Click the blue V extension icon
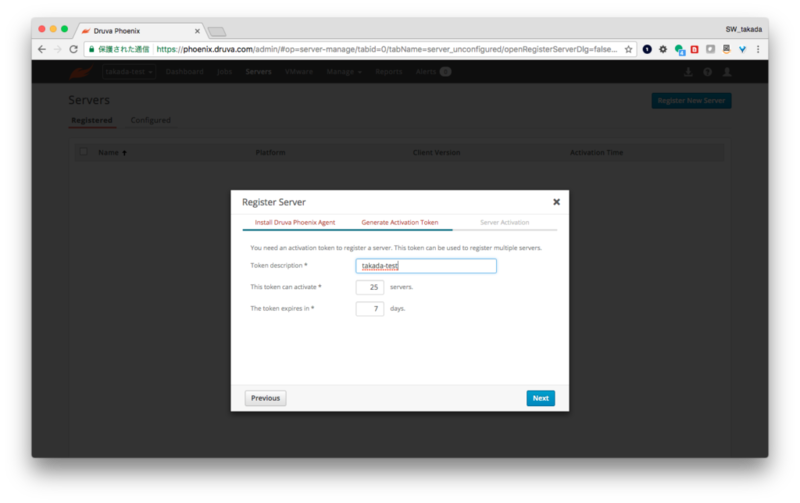This screenshot has height=503, width=800. pos(742,49)
